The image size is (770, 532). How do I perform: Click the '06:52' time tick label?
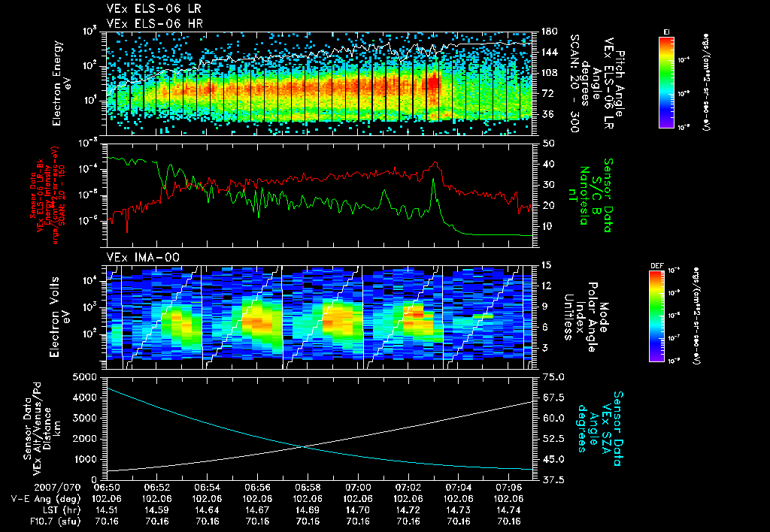point(157,488)
